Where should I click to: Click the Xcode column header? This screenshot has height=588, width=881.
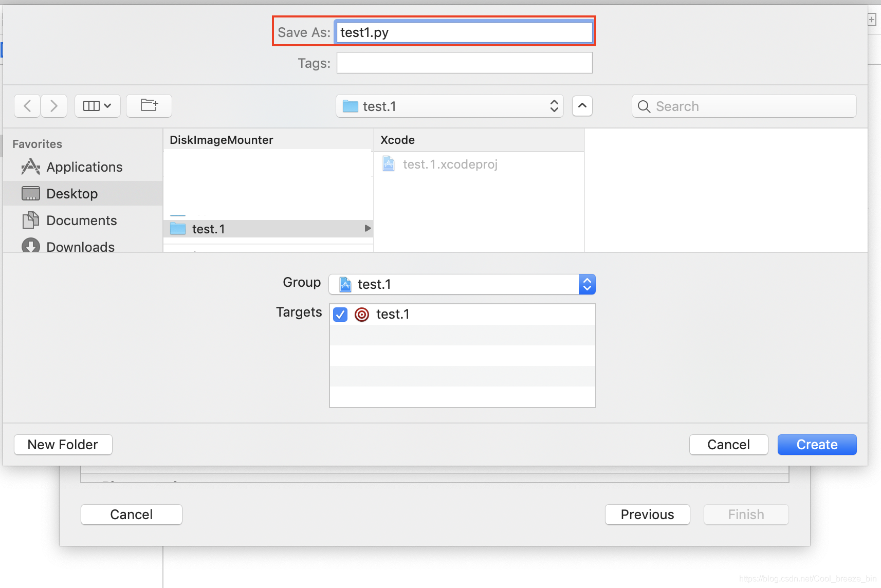[x=479, y=140]
